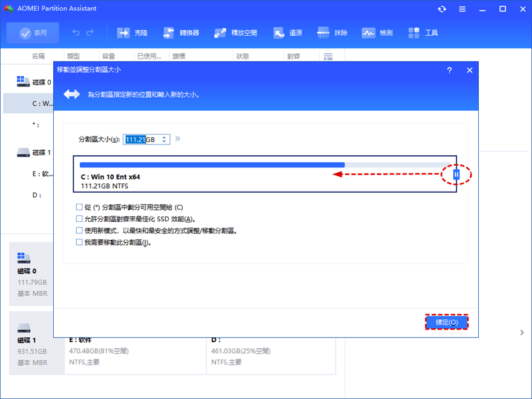Click the 對齊 column header

(293, 56)
